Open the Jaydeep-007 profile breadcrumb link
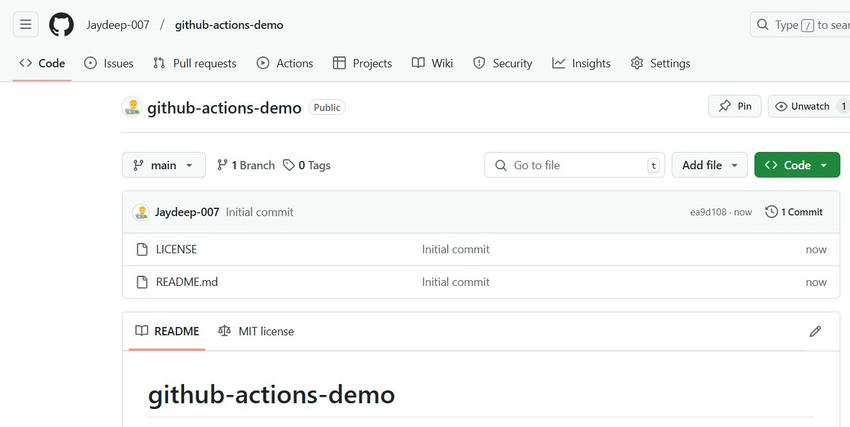Screen dimensions: 850x427 click(x=118, y=25)
